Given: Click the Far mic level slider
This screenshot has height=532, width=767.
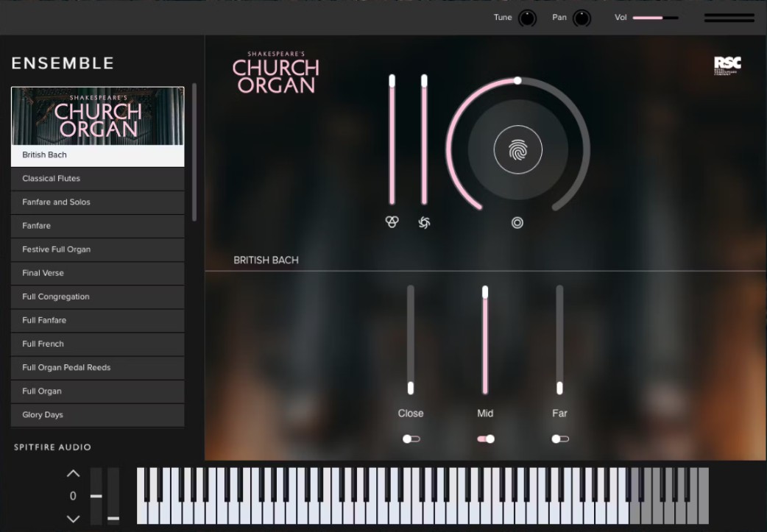Looking at the screenshot, I should tap(559, 340).
